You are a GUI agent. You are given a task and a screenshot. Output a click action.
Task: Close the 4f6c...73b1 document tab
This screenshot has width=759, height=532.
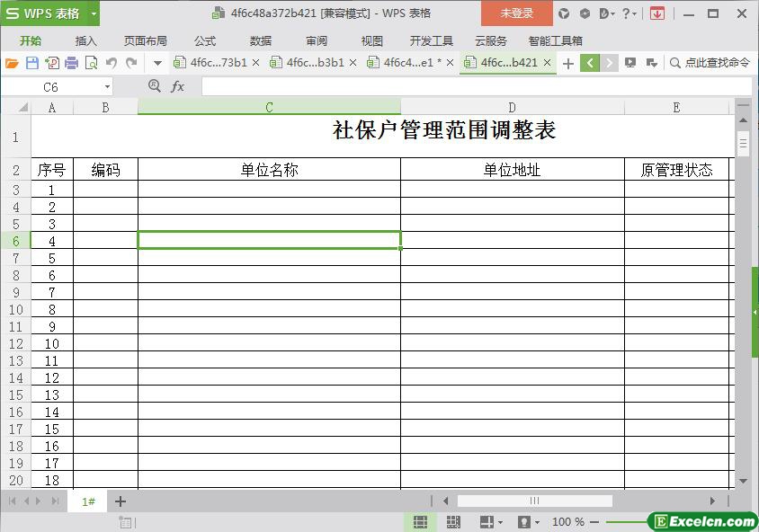click(256, 63)
